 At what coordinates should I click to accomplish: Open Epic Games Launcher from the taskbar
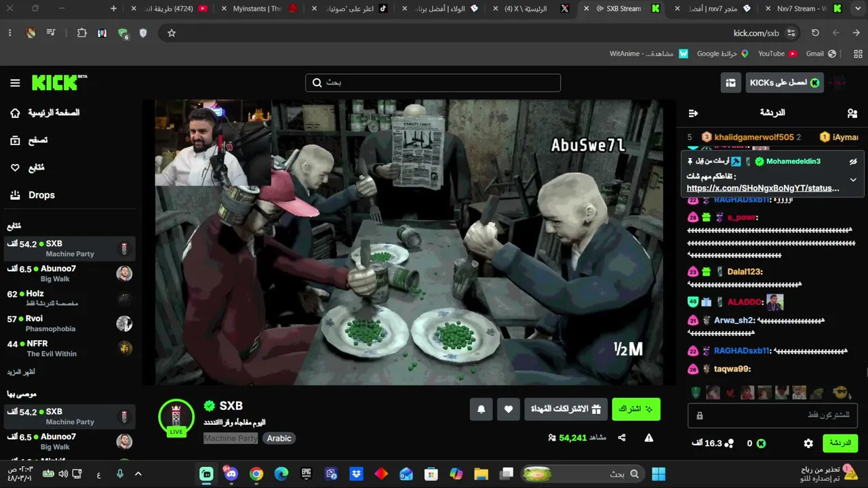307,474
